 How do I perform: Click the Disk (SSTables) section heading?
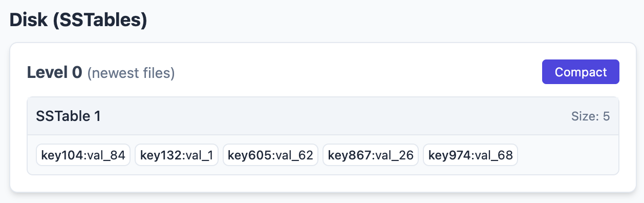pyautogui.click(x=78, y=19)
